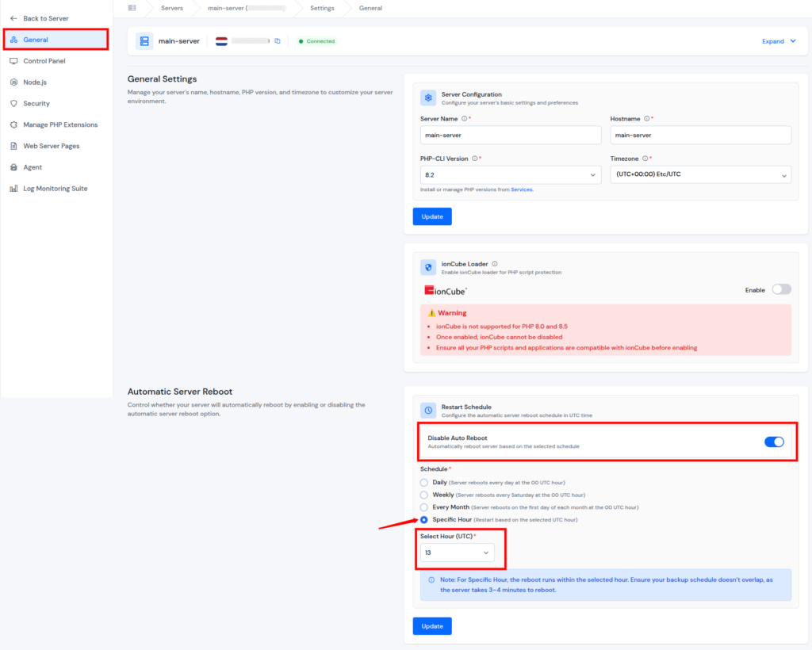The image size is (812, 650).
Task: Click the info icon next to Hostname
Action: point(646,119)
